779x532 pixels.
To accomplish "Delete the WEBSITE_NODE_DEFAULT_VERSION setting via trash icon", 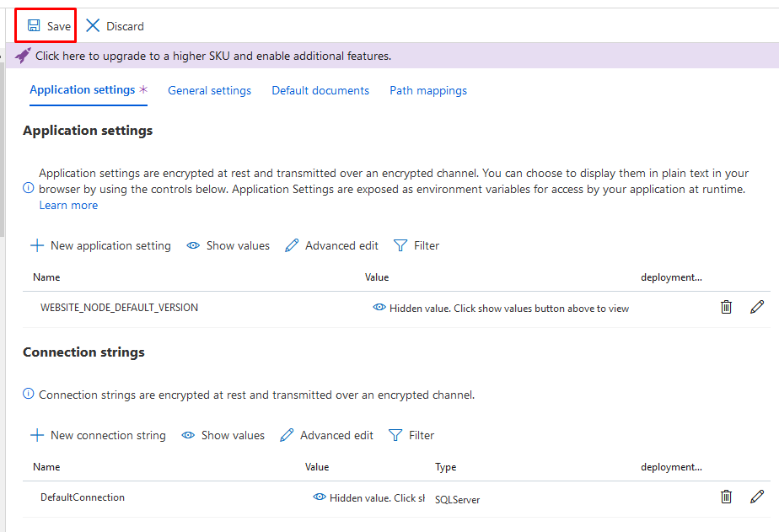I will tap(726, 307).
